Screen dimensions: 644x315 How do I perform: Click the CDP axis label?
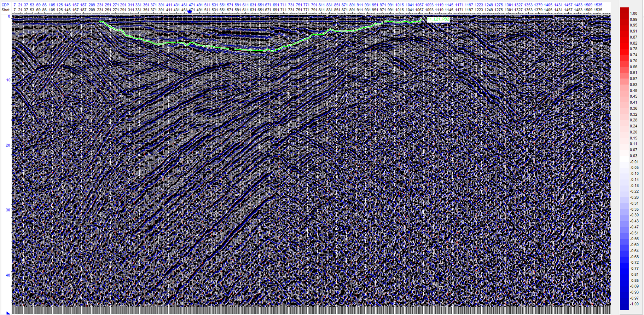5,5
